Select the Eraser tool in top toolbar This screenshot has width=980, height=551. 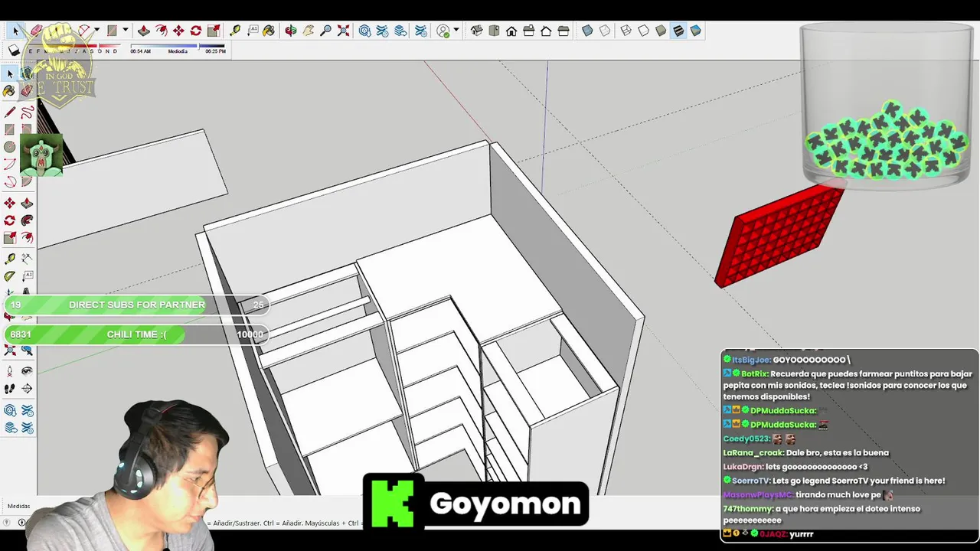click(36, 31)
